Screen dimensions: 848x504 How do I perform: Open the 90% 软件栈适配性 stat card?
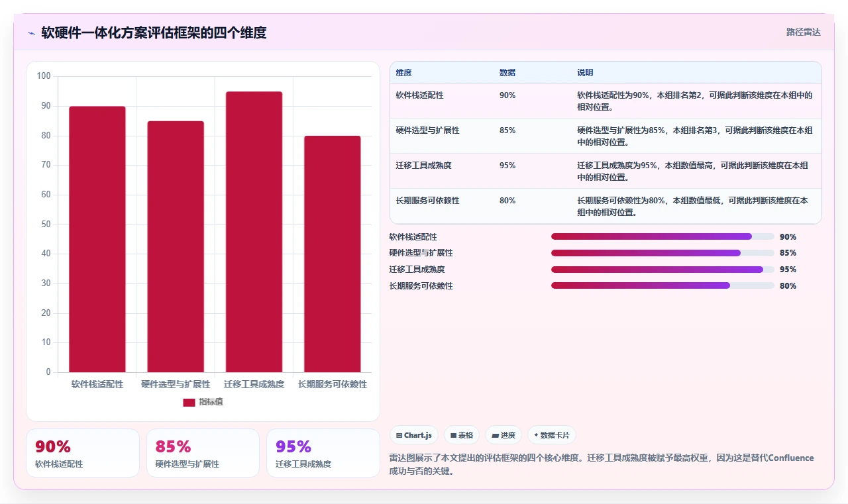(83, 453)
